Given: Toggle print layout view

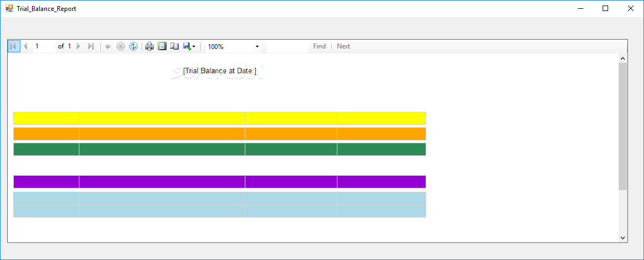Looking at the screenshot, I should click(162, 46).
